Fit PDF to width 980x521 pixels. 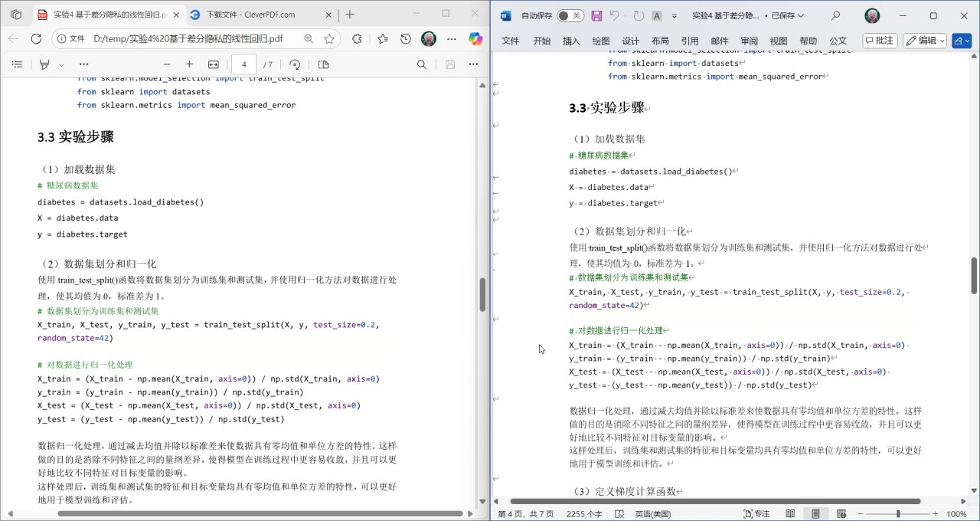213,65
